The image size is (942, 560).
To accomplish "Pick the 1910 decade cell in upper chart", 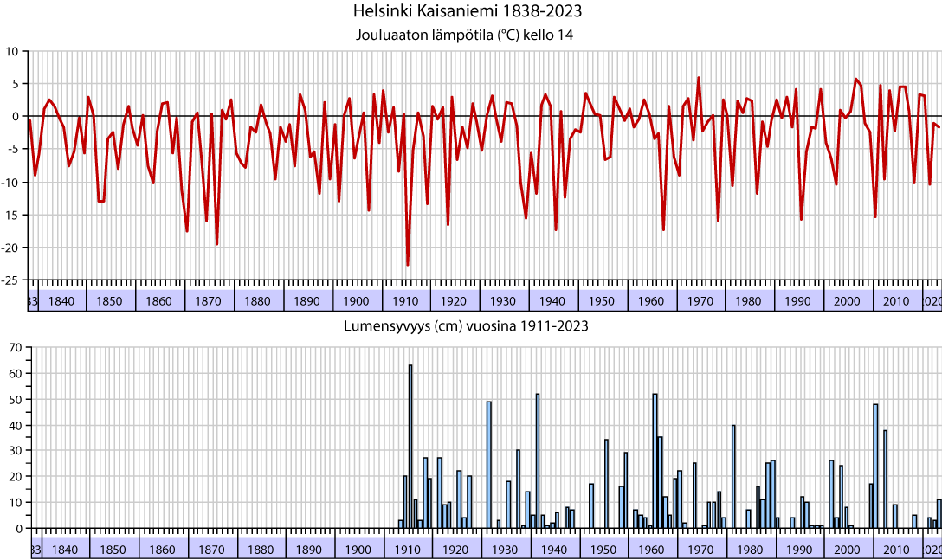I will [405, 301].
